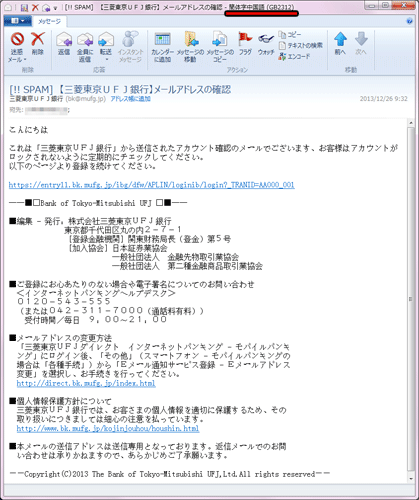
Task: Switch to the メッセージ ribbon tab
Action: (x=49, y=21)
